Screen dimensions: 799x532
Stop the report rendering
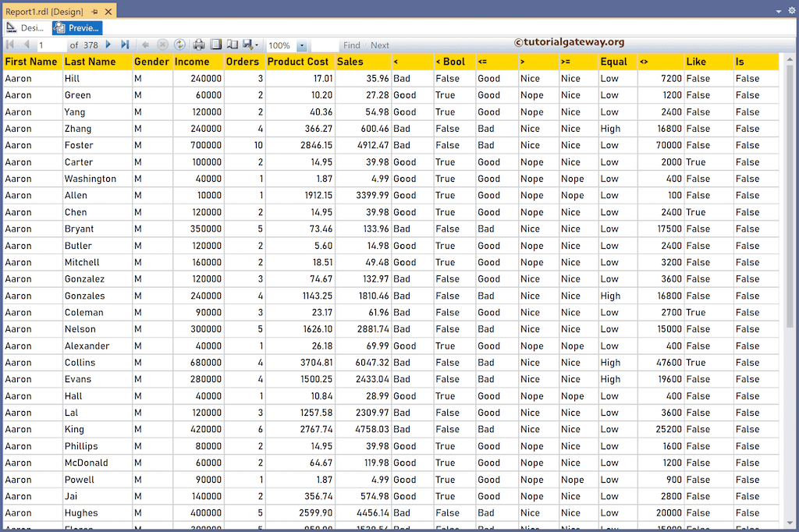pyautogui.click(x=163, y=44)
